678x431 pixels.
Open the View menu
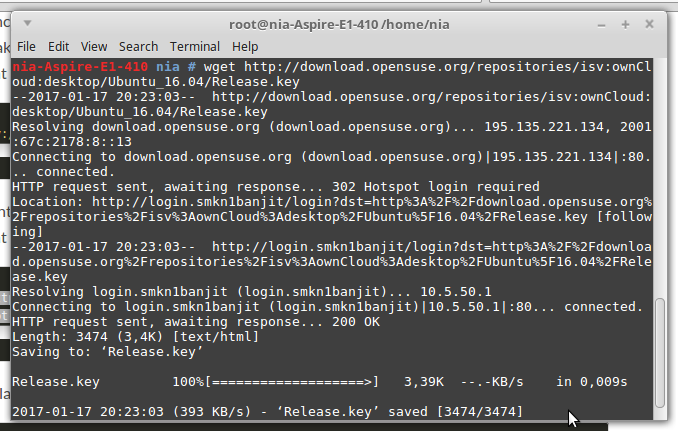pyautogui.click(x=93, y=46)
